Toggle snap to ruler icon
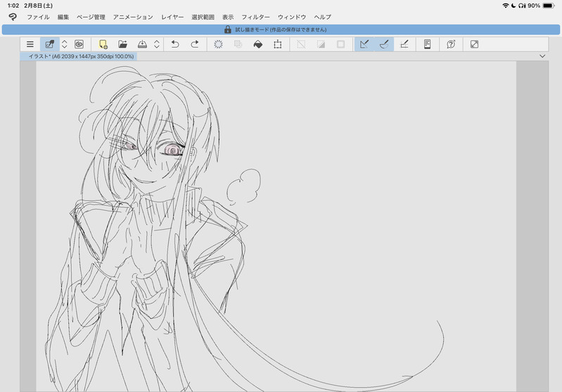Screen dimensions: 562x392 364,44
